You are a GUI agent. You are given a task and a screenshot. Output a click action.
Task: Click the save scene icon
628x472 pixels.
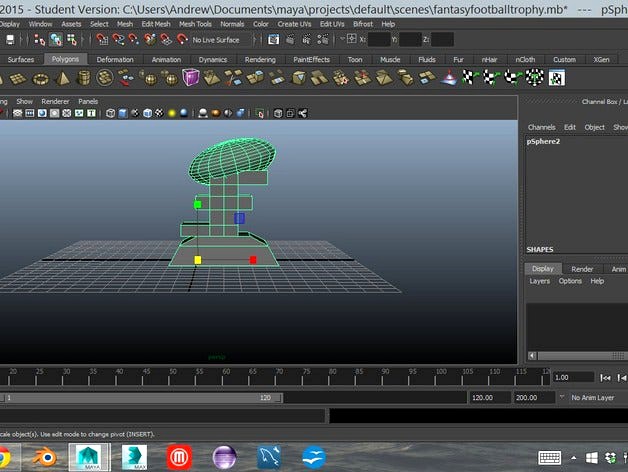coord(9,40)
